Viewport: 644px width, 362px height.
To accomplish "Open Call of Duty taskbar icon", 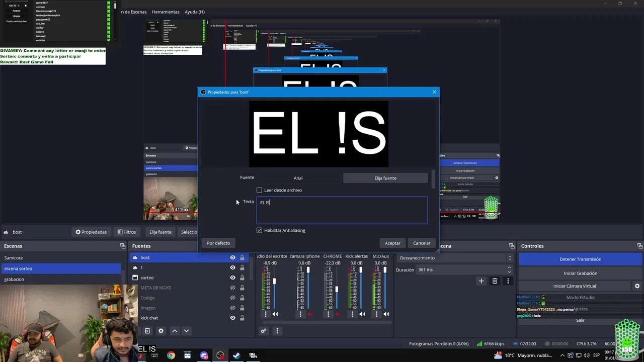I will [253, 355].
